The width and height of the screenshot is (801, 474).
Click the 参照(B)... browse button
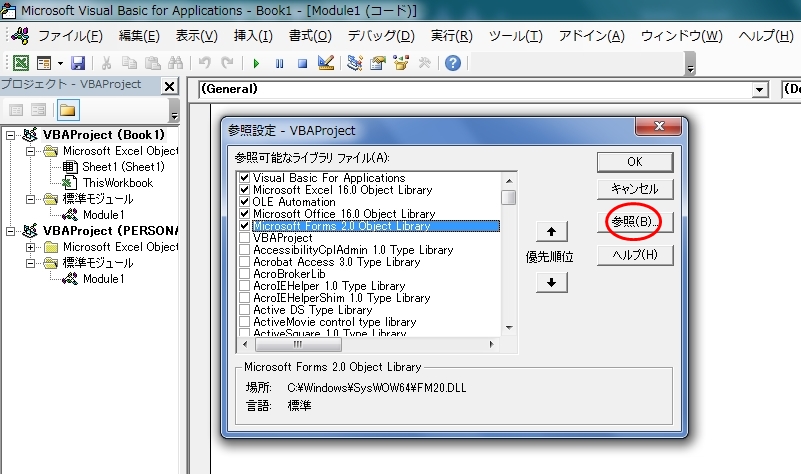(x=635, y=222)
